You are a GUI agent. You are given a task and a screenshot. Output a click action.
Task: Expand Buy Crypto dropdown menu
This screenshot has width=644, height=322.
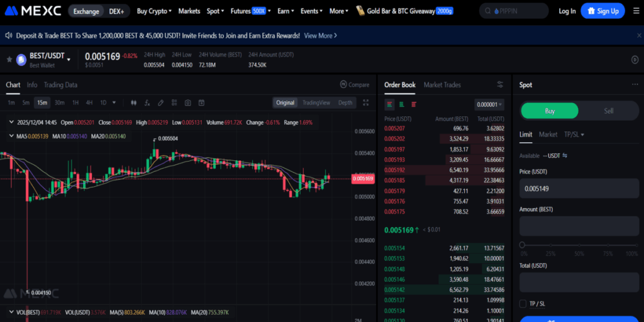click(155, 11)
